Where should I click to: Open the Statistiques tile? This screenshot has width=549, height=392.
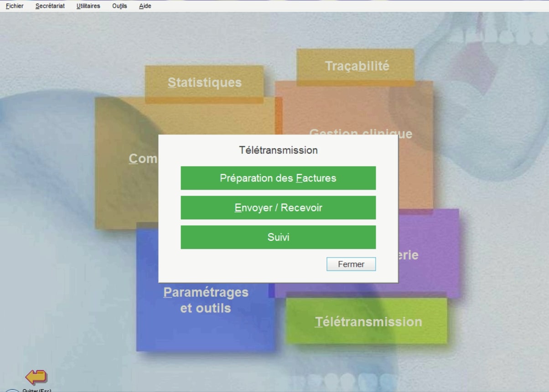[x=204, y=83]
